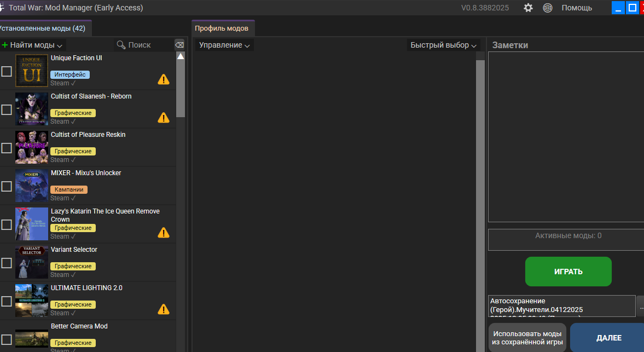Switch to the Установленные моды (42) tab
Viewport: 644px width, 352px height.
tap(44, 28)
